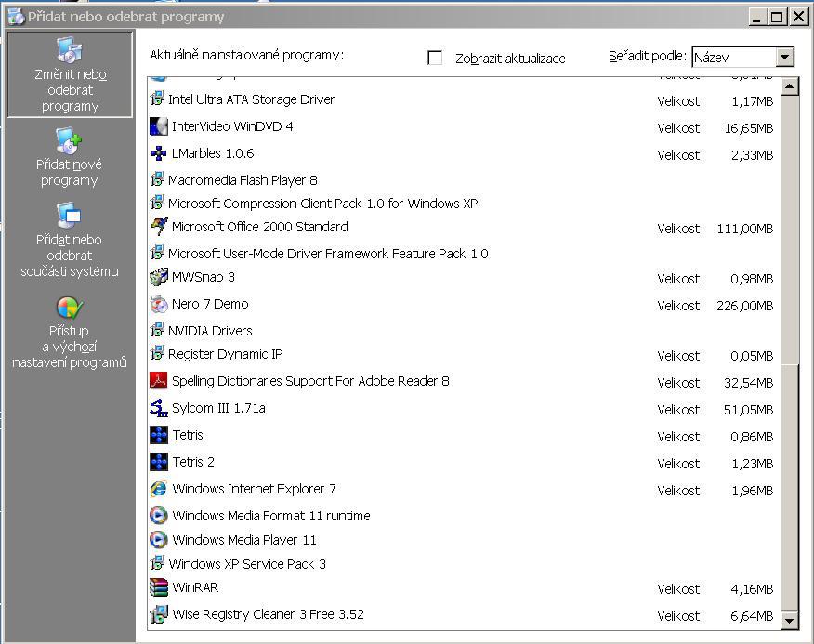814x644 pixels.
Task: Click the Nero 7 Demo icon
Action: 158,304
